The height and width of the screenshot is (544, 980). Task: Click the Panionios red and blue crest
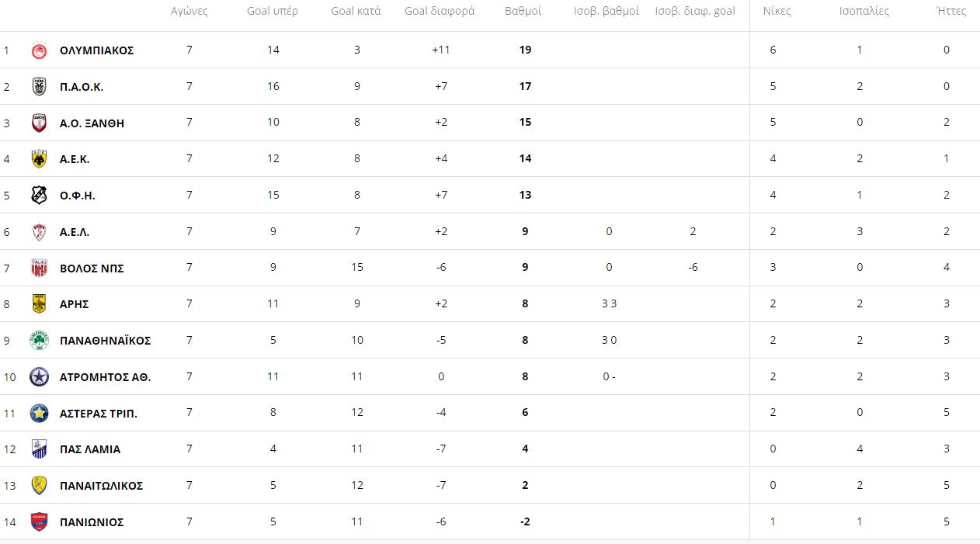[39, 522]
